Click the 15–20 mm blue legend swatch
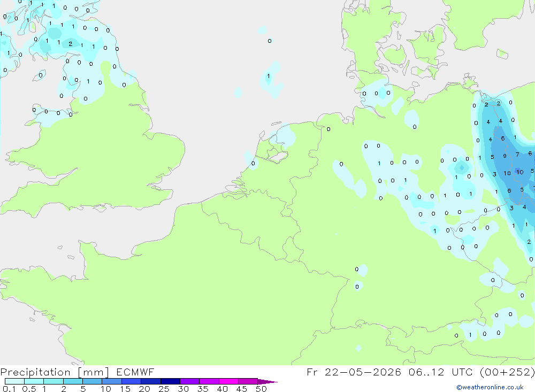Viewport: 535px width, 392px height. [x=132, y=381]
